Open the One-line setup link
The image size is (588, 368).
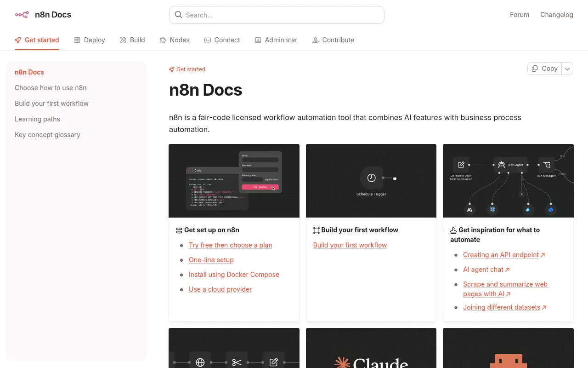(x=211, y=260)
